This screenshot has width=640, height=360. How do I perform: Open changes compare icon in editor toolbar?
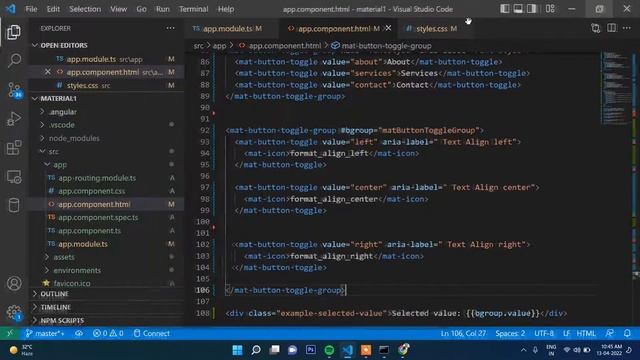point(596,28)
